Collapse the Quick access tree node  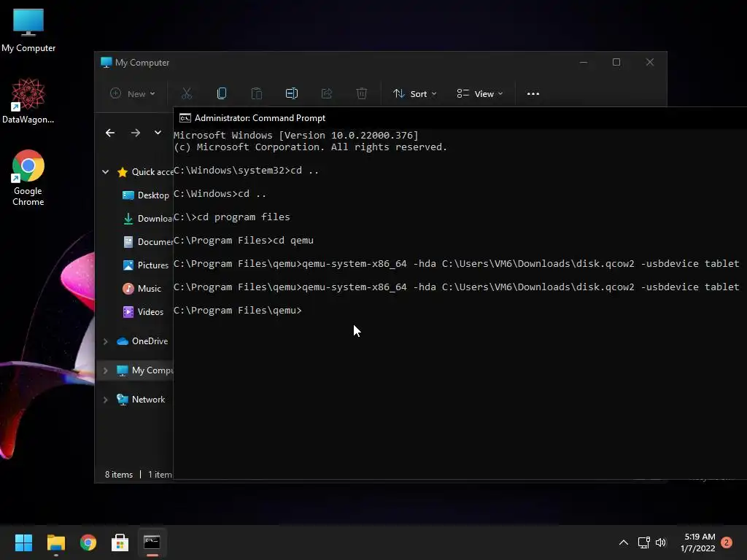(105, 172)
